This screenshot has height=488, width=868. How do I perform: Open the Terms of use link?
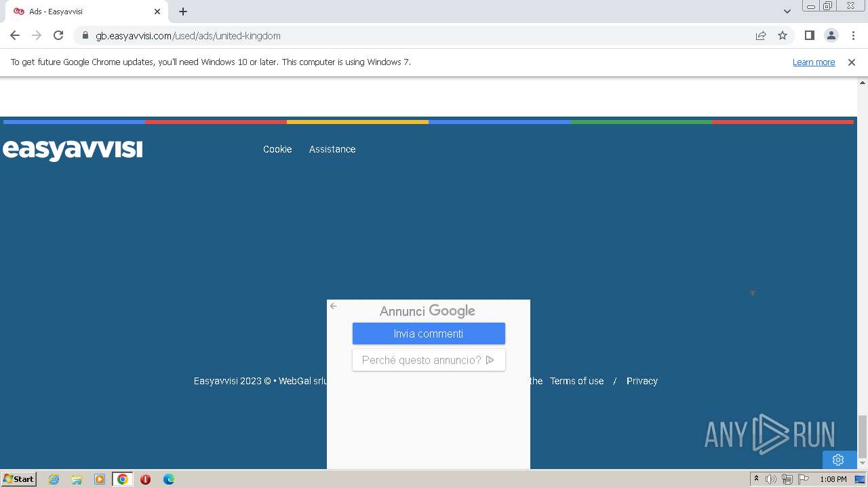point(576,381)
